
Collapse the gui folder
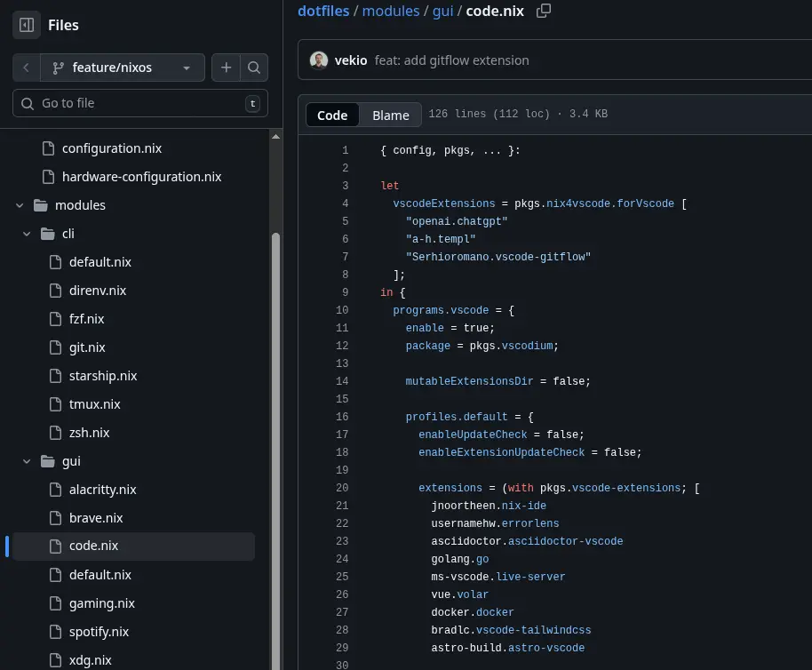(x=26, y=461)
